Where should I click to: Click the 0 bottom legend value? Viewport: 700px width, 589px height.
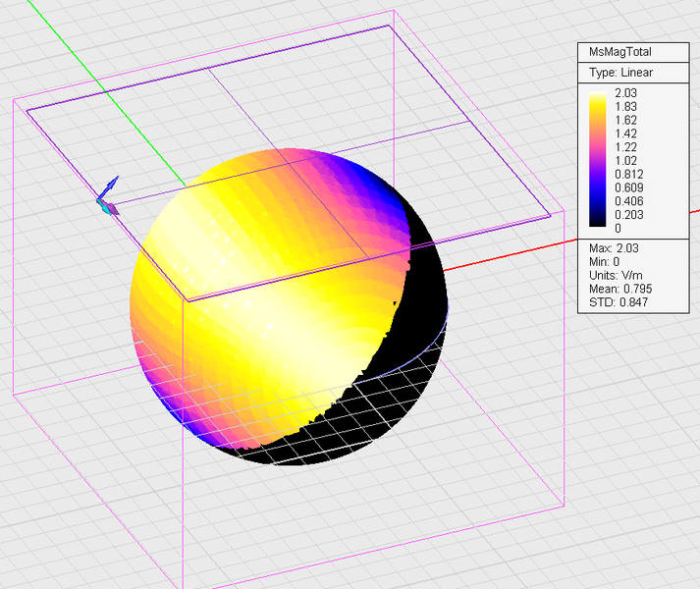pos(616,228)
